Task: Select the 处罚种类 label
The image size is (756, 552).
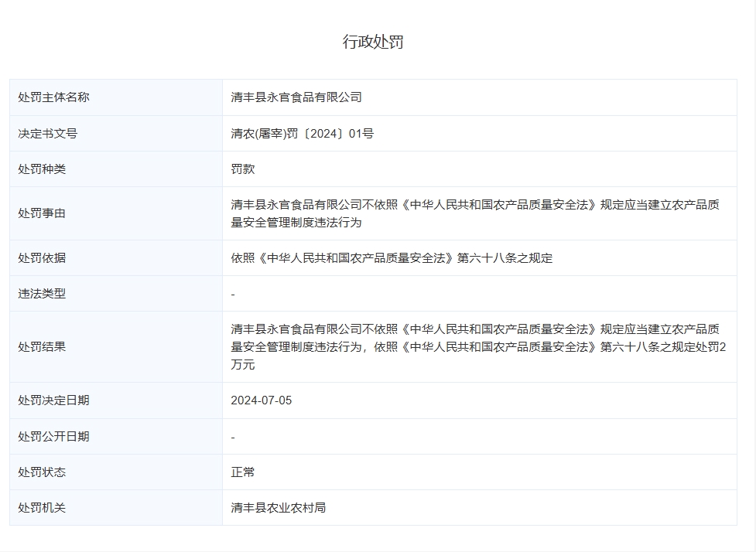Action: 42,169
